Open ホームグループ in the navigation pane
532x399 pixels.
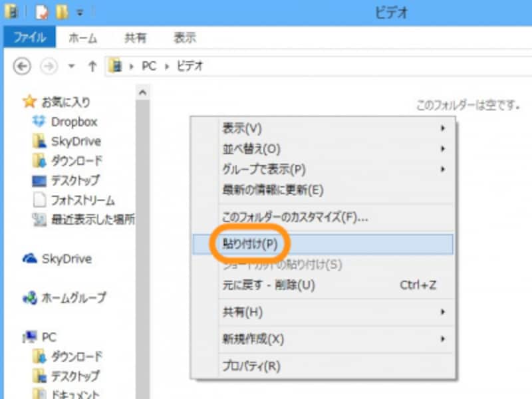click(x=73, y=297)
